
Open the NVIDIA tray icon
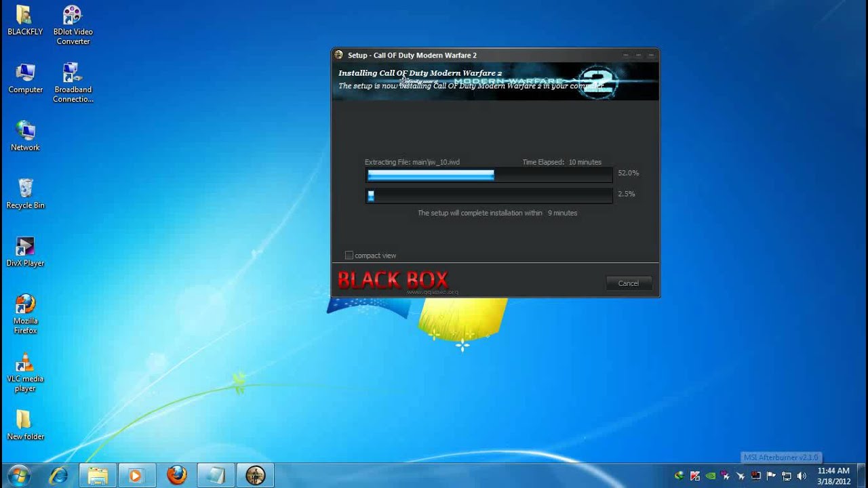click(710, 476)
